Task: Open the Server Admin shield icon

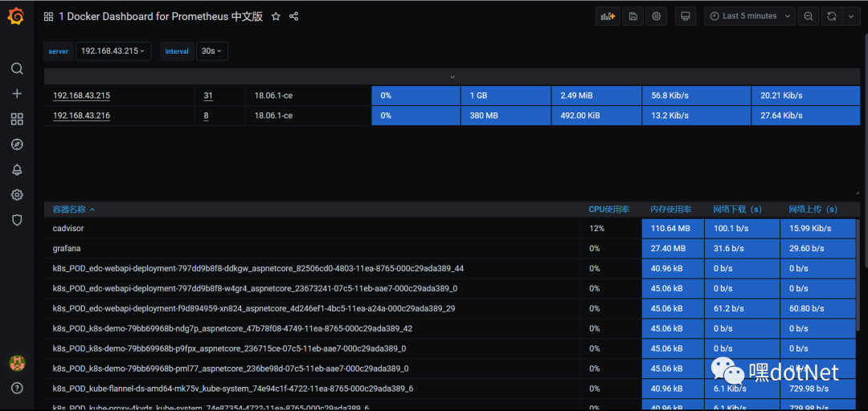Action: coord(17,220)
